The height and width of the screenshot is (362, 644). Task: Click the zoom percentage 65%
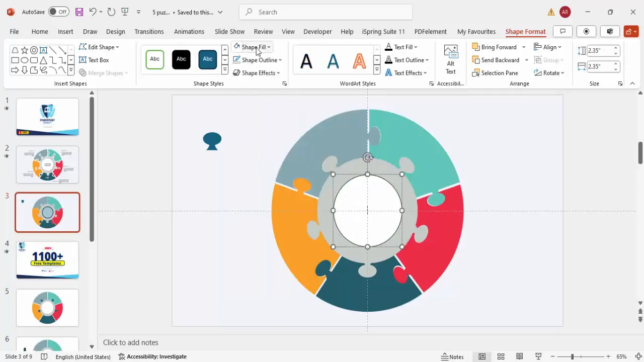(622, 356)
